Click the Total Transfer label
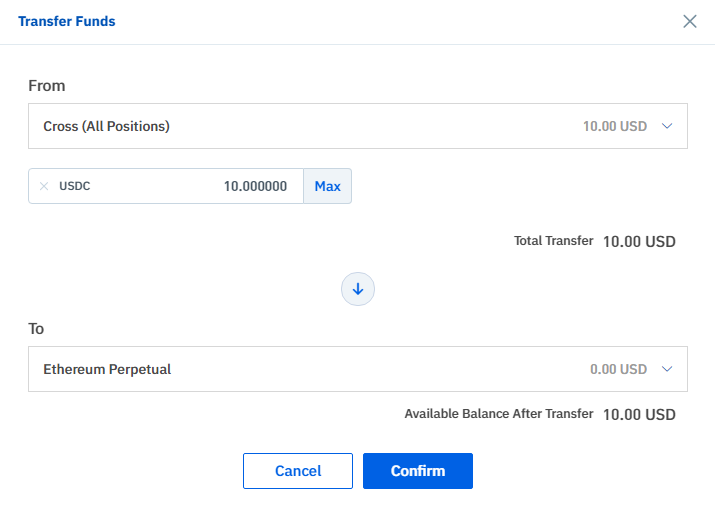The image size is (715, 507). click(x=554, y=241)
